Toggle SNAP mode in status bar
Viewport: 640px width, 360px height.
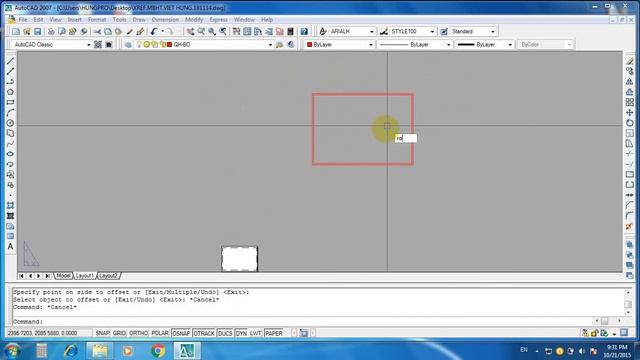point(102,333)
